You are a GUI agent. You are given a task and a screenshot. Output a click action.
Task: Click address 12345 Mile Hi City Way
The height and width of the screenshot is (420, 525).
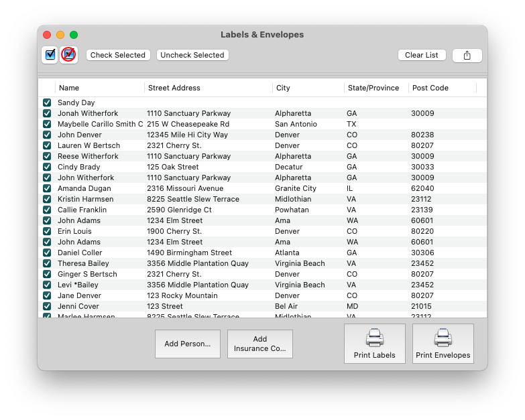click(187, 135)
